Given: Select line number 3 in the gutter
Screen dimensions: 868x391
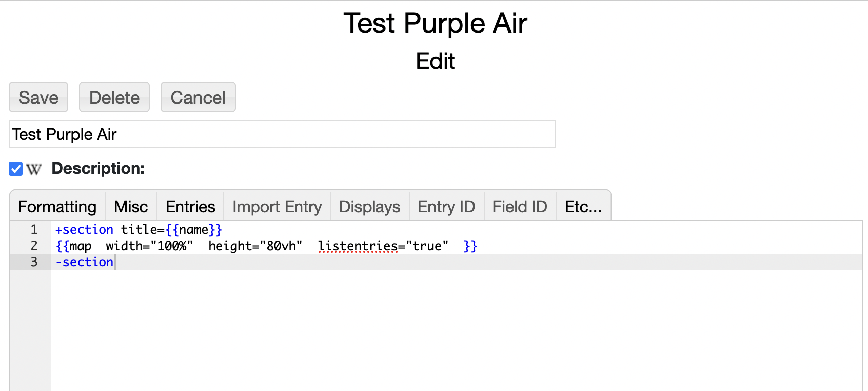Looking at the screenshot, I should (x=34, y=262).
